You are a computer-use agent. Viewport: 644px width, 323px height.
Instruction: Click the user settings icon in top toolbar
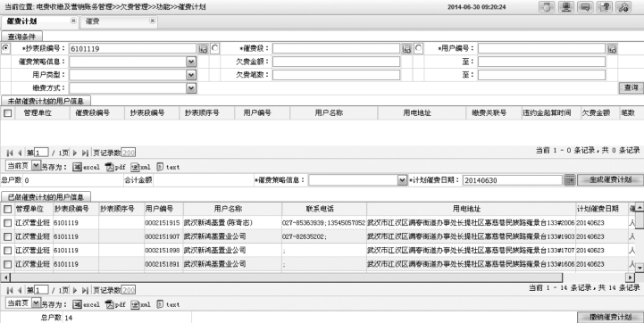point(623,7)
